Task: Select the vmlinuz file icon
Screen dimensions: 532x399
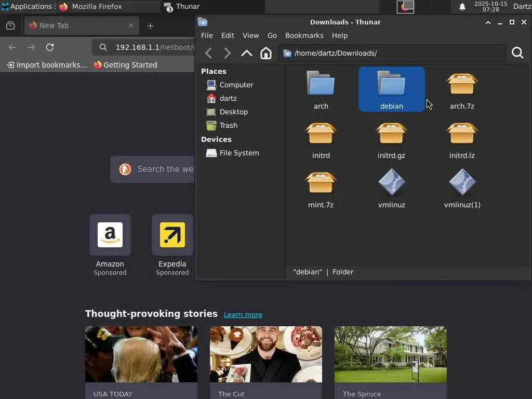Action: coord(391,189)
